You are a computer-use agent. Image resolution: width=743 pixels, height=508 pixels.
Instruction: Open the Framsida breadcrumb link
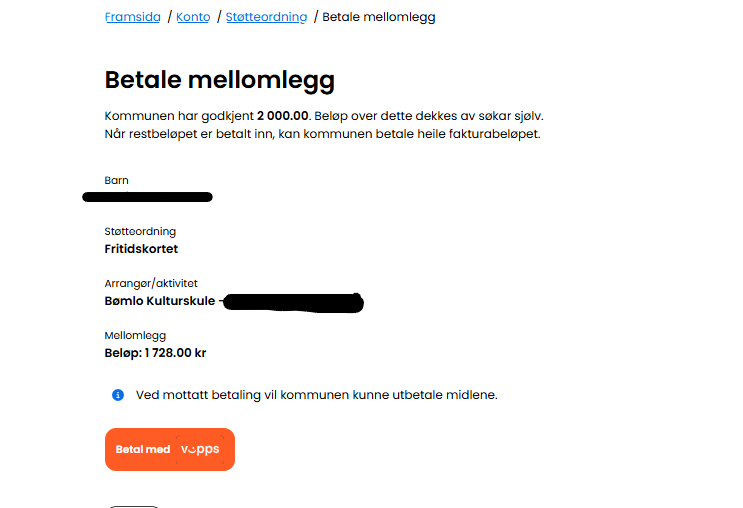(132, 17)
